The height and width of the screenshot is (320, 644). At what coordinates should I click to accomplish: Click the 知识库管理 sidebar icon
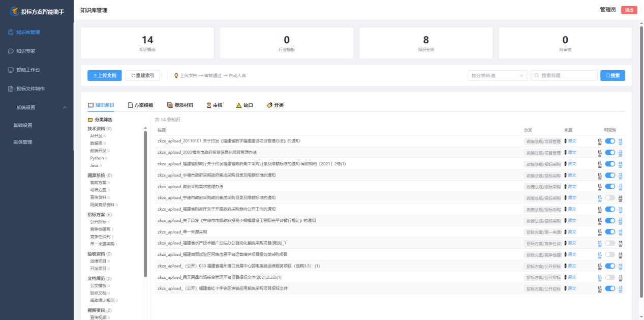click(x=11, y=32)
